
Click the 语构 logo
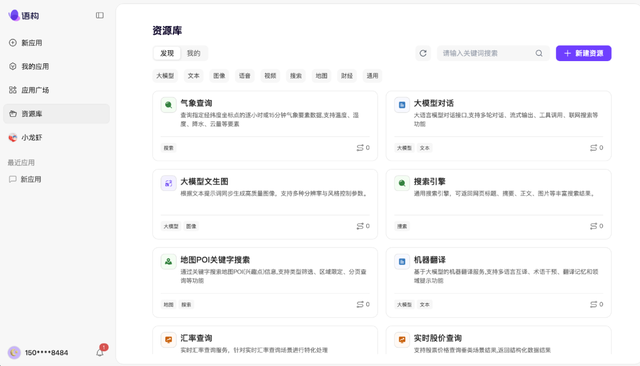24,16
